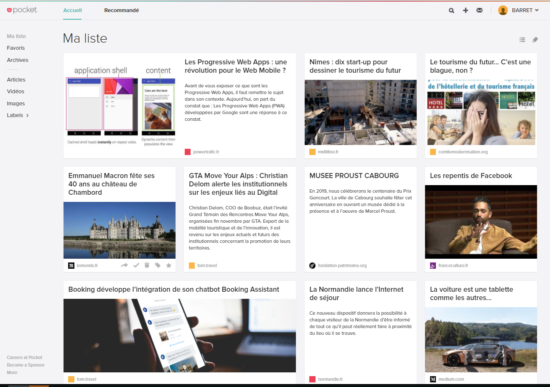
Task: Open the Accueil tab
Action: coord(72,10)
